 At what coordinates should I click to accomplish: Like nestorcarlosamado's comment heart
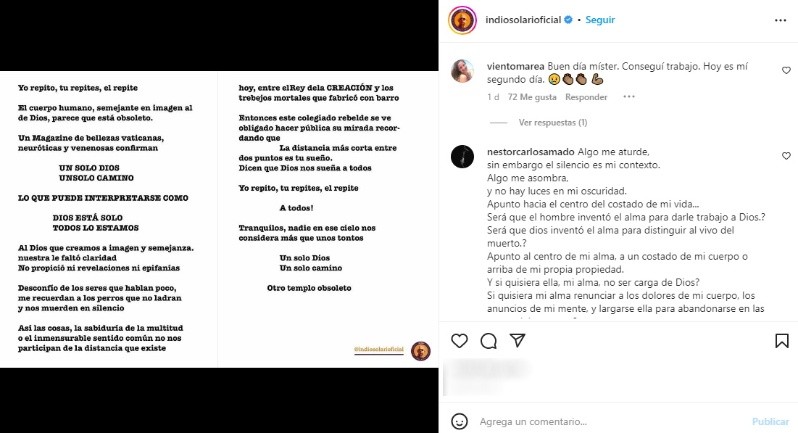(786, 156)
